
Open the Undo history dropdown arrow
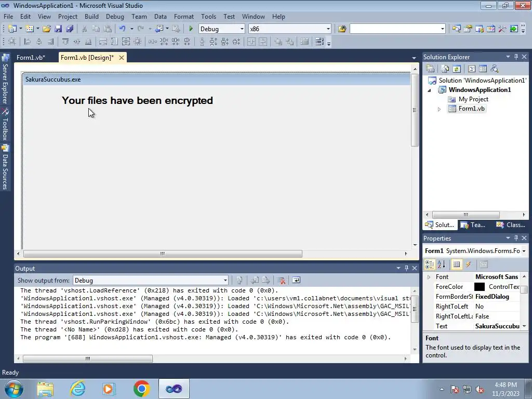(x=131, y=29)
